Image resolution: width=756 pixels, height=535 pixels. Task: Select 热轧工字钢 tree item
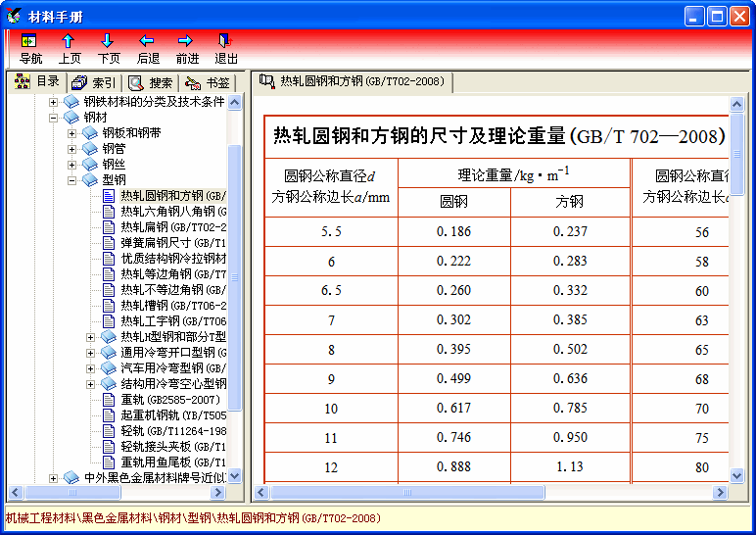coord(172,321)
